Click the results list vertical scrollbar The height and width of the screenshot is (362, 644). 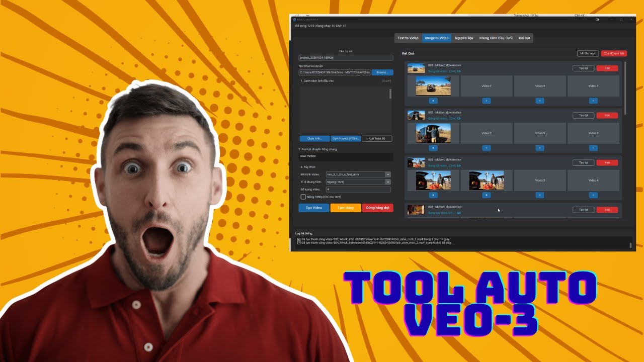tap(625, 88)
